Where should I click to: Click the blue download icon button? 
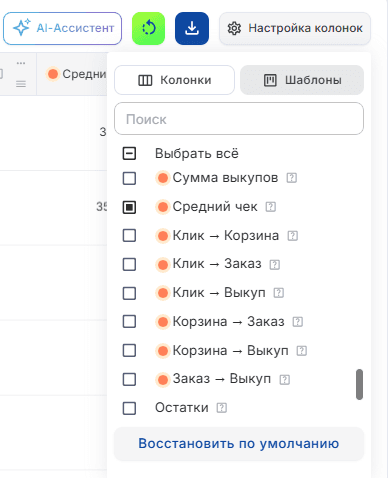pos(192,28)
